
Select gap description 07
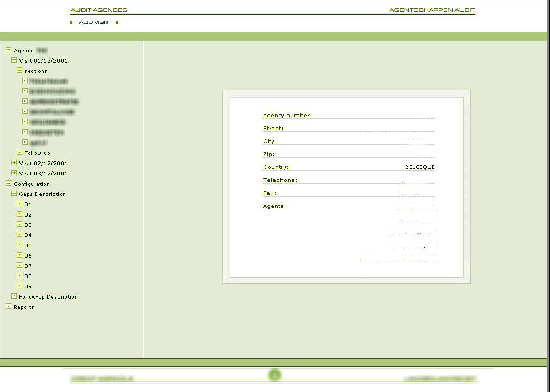28,266
